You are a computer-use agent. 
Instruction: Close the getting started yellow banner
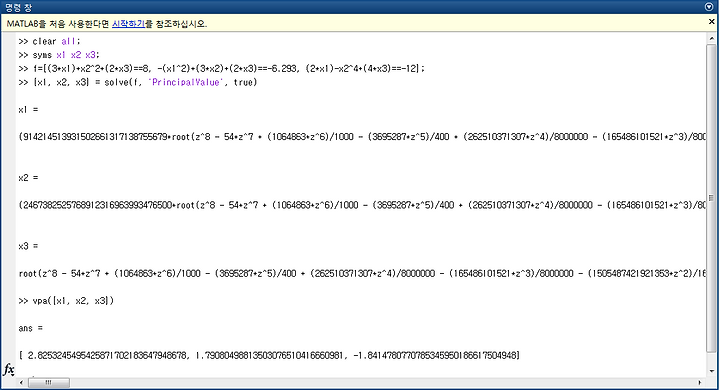(711, 22)
